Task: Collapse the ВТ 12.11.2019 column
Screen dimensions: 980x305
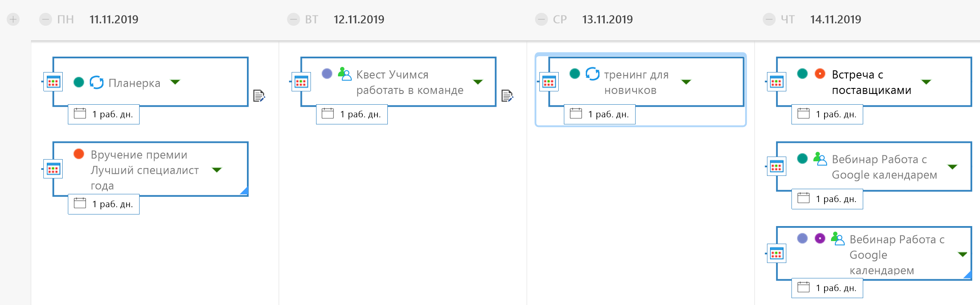Action: pos(293,19)
